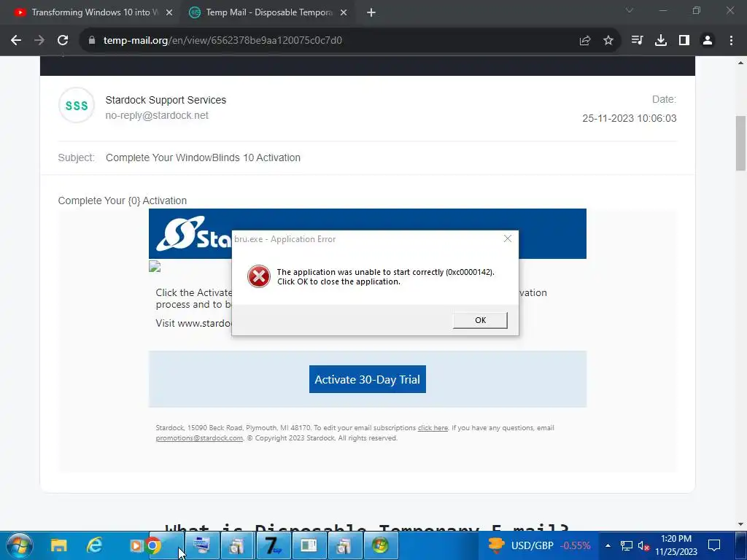Screen dimensions: 747x560
Task: Open the 7-Zip taskbar button
Action: pos(274,545)
